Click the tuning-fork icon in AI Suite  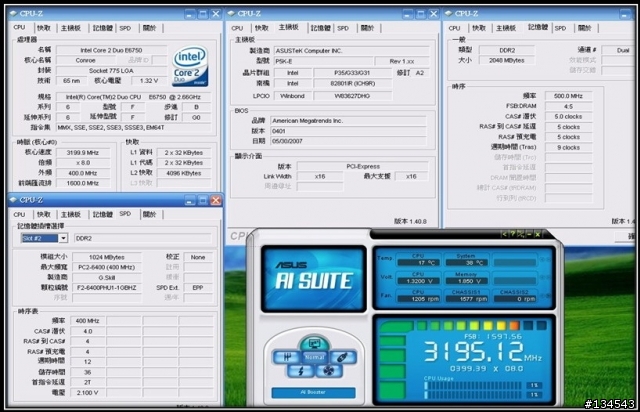287,357
